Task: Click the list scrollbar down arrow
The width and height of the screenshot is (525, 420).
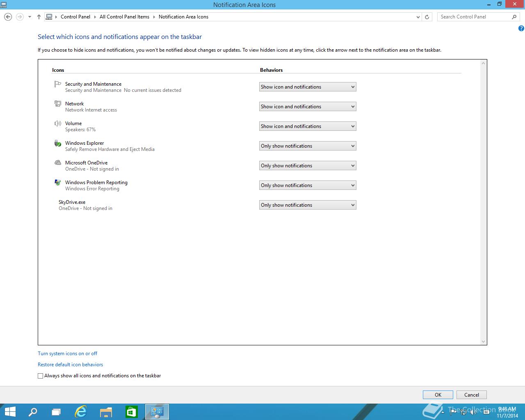Action: [x=483, y=342]
